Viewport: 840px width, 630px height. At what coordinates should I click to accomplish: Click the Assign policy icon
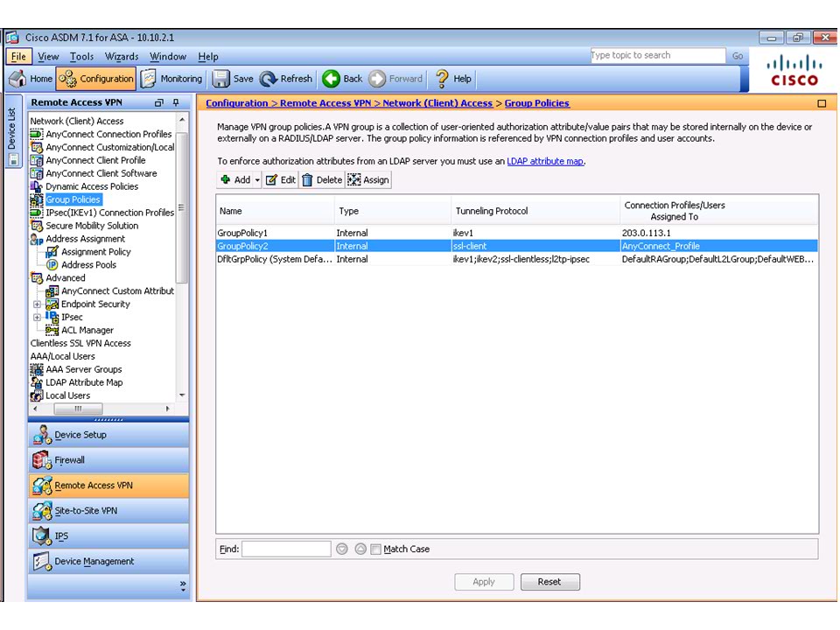[354, 180]
